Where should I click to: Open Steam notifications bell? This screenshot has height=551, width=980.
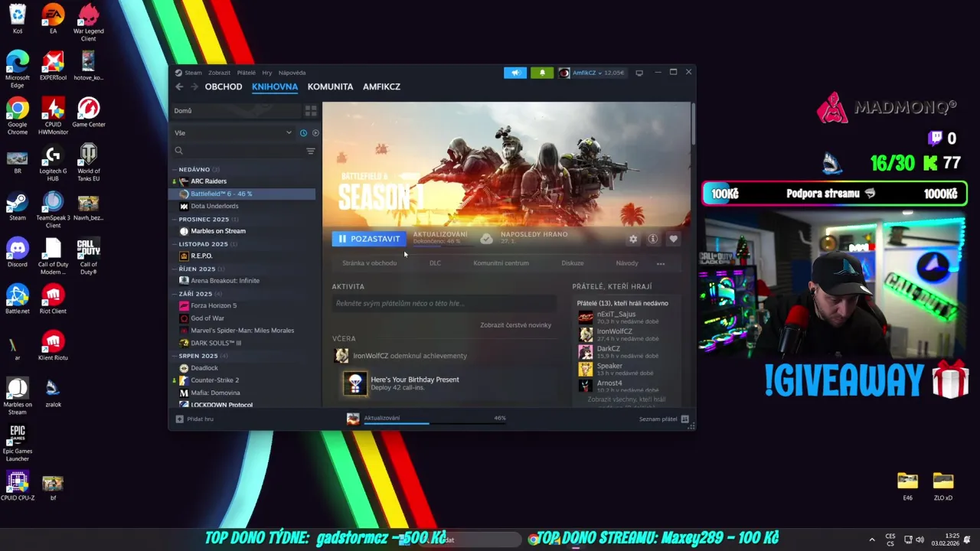[542, 73]
